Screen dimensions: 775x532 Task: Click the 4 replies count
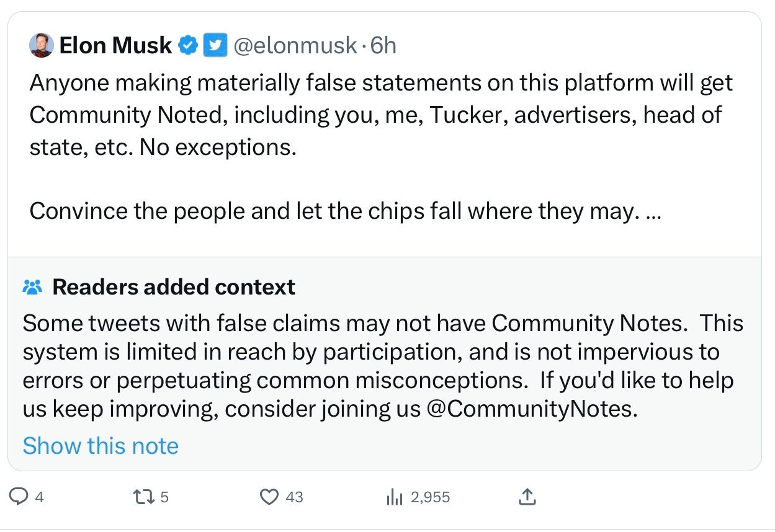click(40, 497)
